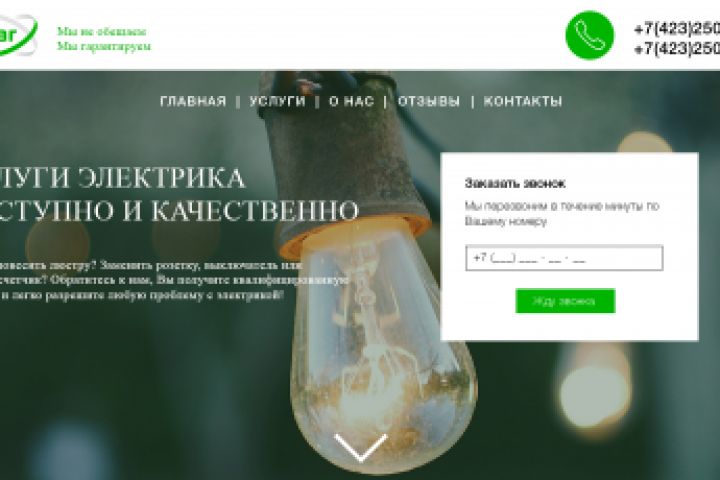Click the Мы не обещаем slogan line
720x480 pixels.
tap(101, 32)
